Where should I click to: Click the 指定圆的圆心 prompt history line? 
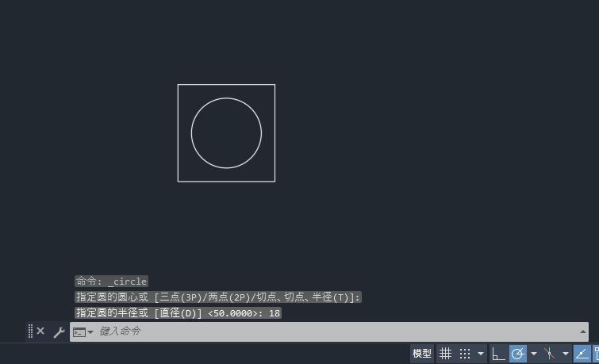coord(217,297)
